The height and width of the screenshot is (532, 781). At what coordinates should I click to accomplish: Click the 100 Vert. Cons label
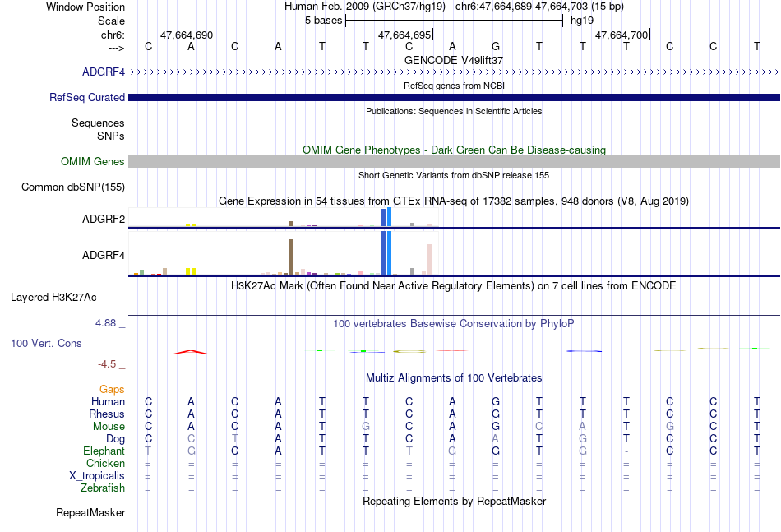(46, 343)
